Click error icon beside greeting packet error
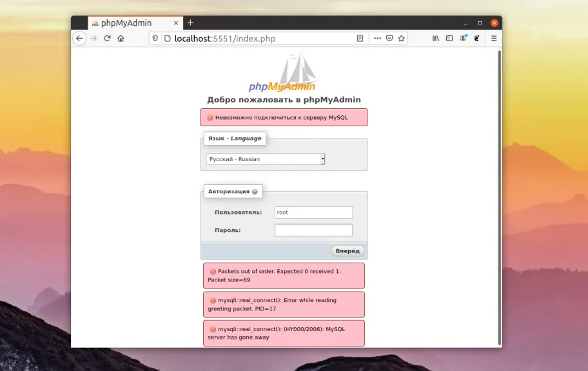This screenshot has height=371, width=588. [213, 300]
